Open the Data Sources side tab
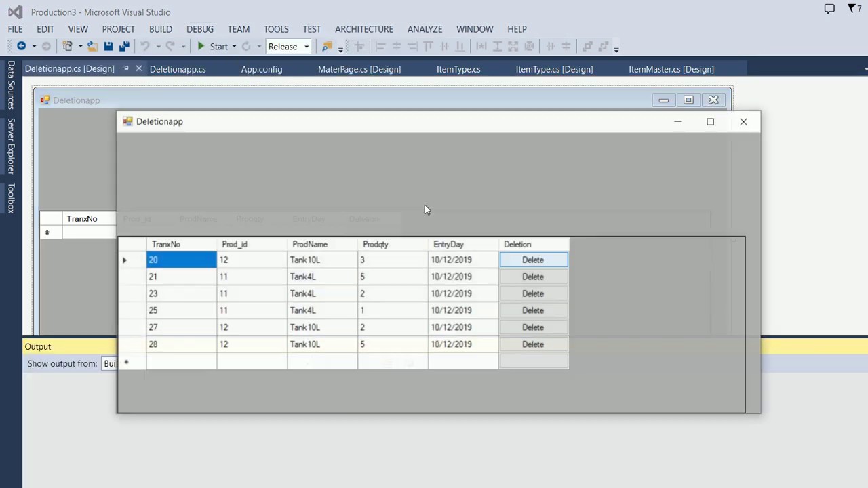This screenshot has height=488, width=868. point(11,85)
